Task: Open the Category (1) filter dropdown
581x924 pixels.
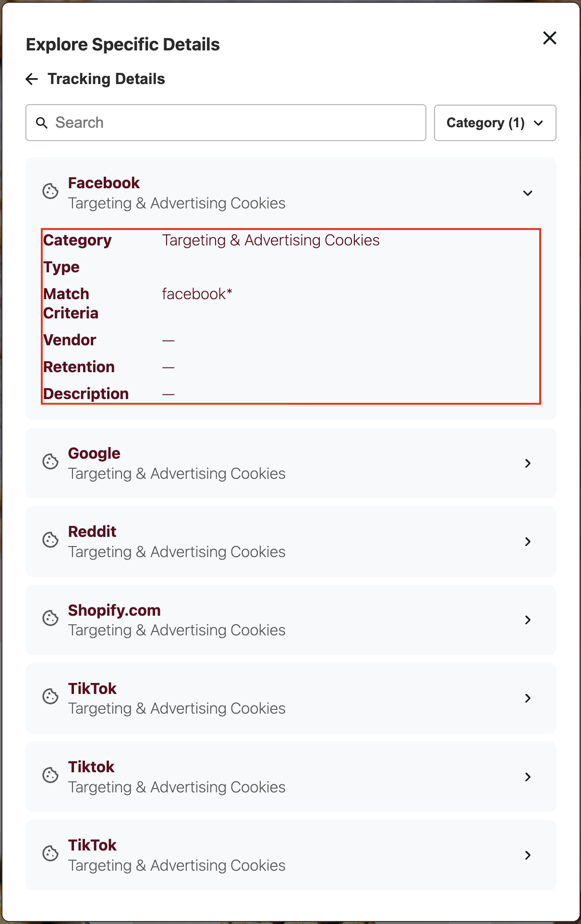Action: point(495,123)
